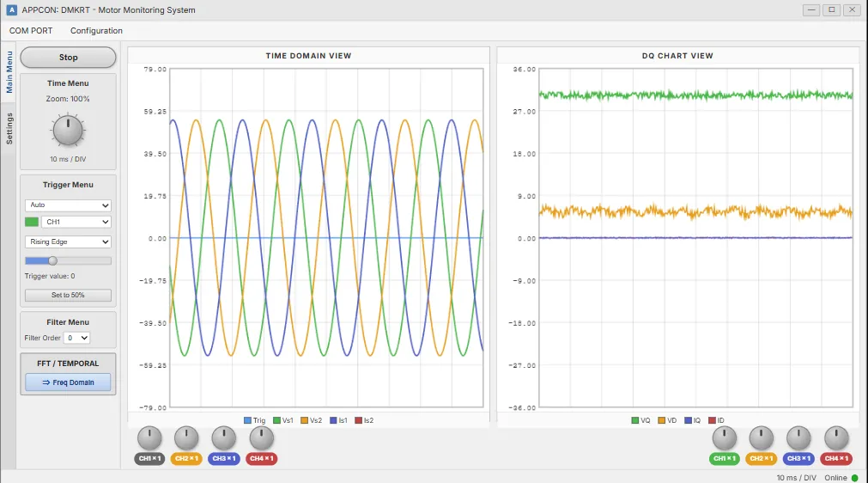Click the VQ legend entry
Viewport: 868px width, 483px height.
coord(641,420)
